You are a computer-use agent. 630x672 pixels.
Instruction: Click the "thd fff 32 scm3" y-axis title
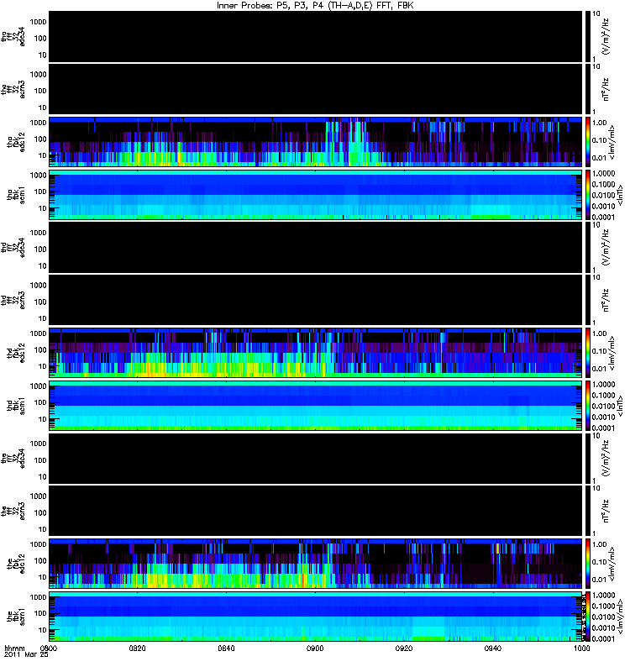click(x=13, y=300)
